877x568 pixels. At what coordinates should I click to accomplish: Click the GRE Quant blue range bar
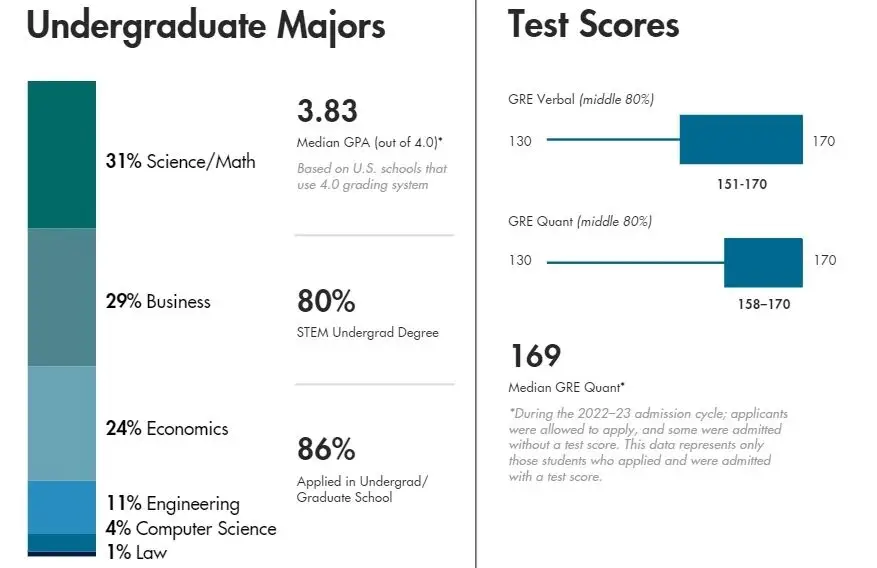(762, 262)
